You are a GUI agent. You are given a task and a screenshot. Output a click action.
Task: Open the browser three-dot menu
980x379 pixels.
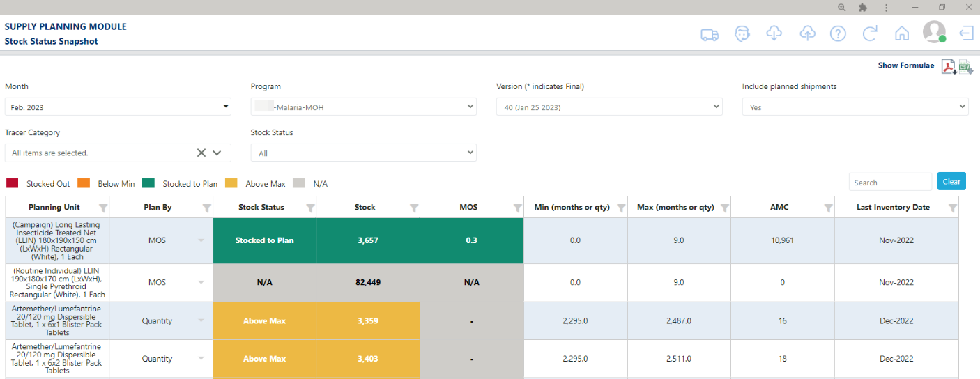tap(886, 8)
